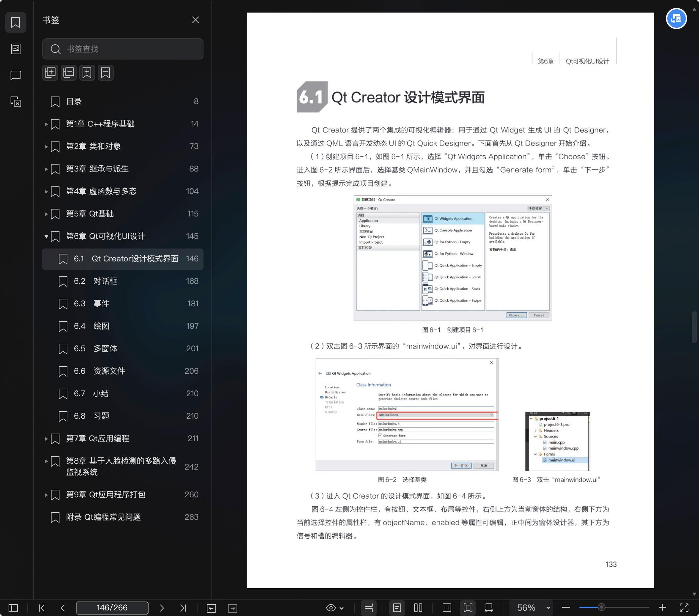Click the zoom in plus button
Screen dimensions: 699x616
[662, 607]
